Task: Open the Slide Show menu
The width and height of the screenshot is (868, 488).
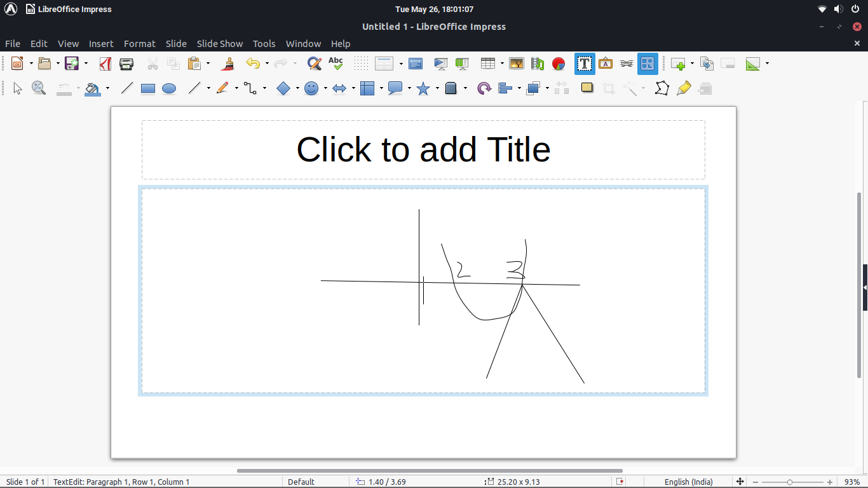Action: pos(219,43)
